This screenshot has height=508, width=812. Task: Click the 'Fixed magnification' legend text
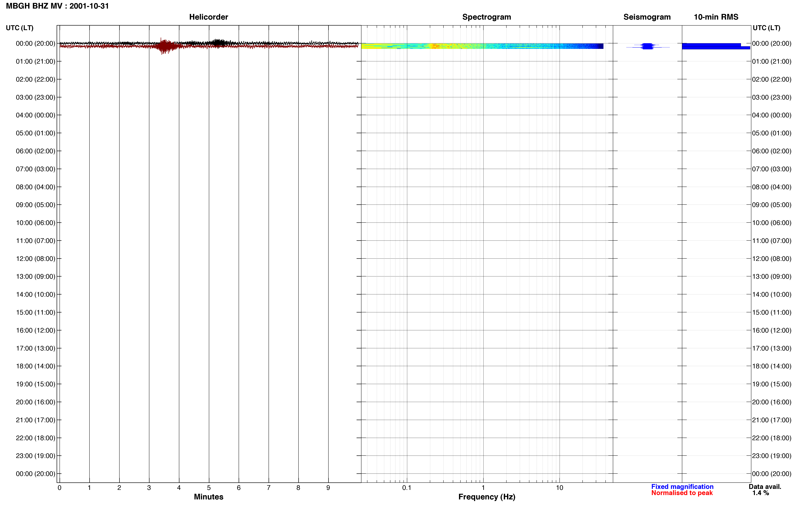(x=682, y=486)
